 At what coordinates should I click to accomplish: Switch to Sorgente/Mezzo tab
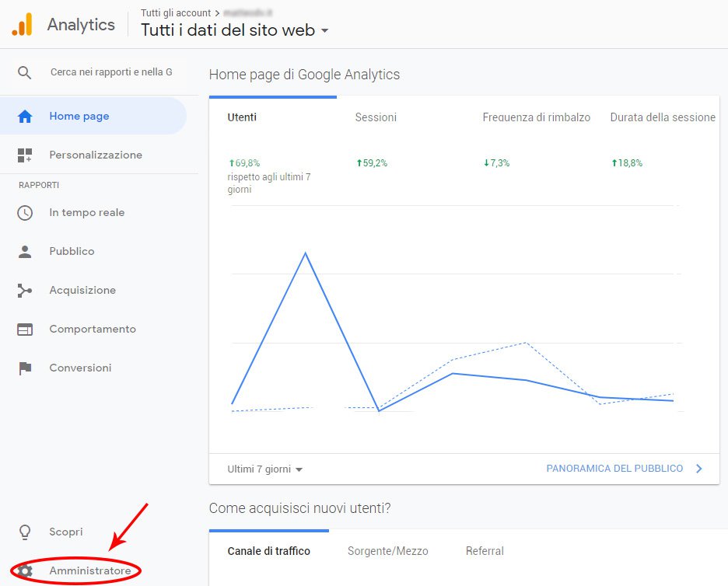(x=387, y=551)
